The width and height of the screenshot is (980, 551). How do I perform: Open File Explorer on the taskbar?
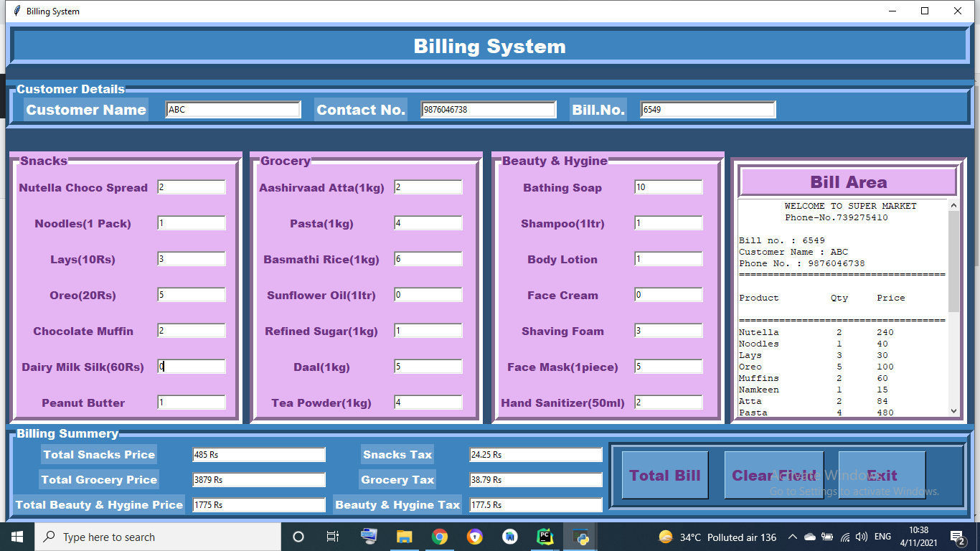[405, 537]
